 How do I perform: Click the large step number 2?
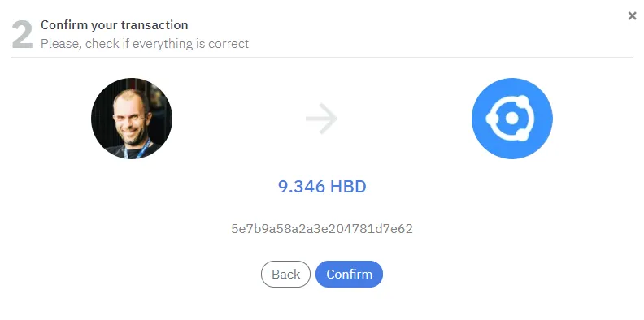tap(22, 35)
